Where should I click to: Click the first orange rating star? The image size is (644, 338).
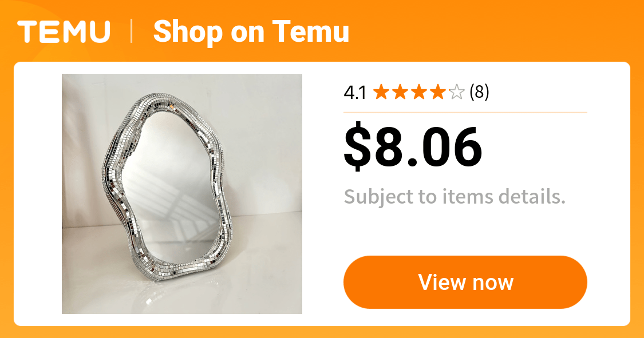(381, 92)
